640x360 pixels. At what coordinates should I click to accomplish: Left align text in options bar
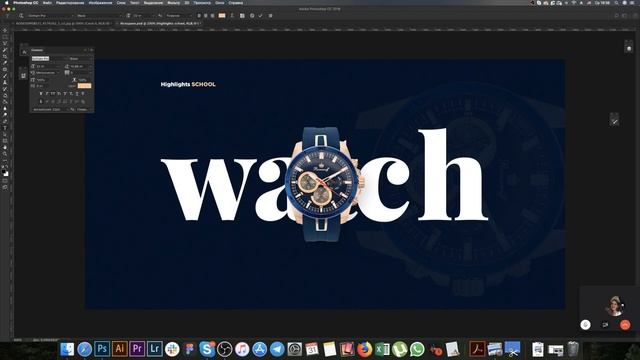click(199, 16)
